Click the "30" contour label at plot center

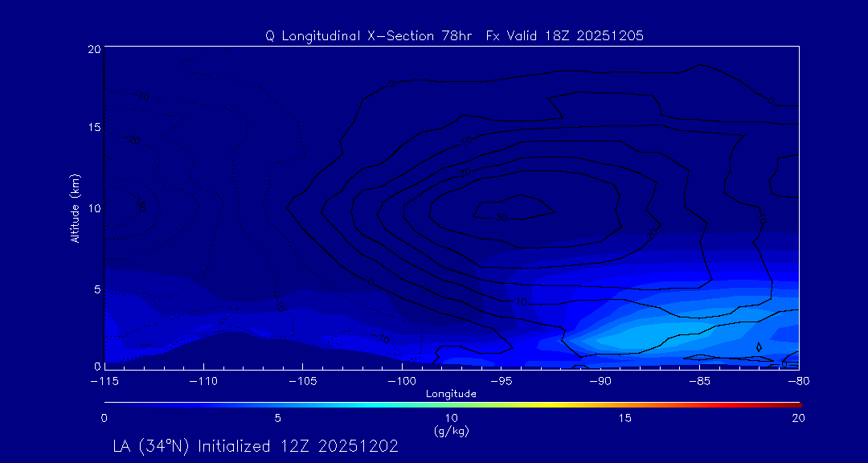point(502,218)
